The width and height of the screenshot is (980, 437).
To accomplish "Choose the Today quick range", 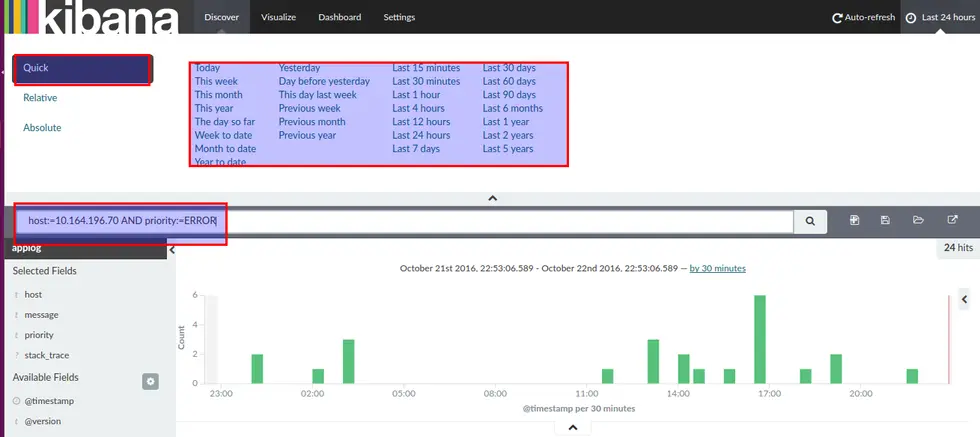I will click(x=208, y=68).
